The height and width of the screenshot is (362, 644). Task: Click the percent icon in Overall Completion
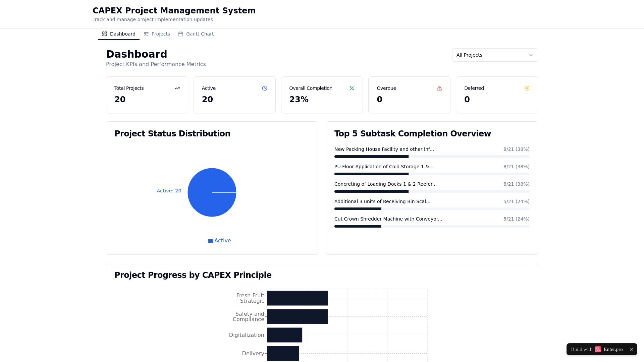coord(352,88)
